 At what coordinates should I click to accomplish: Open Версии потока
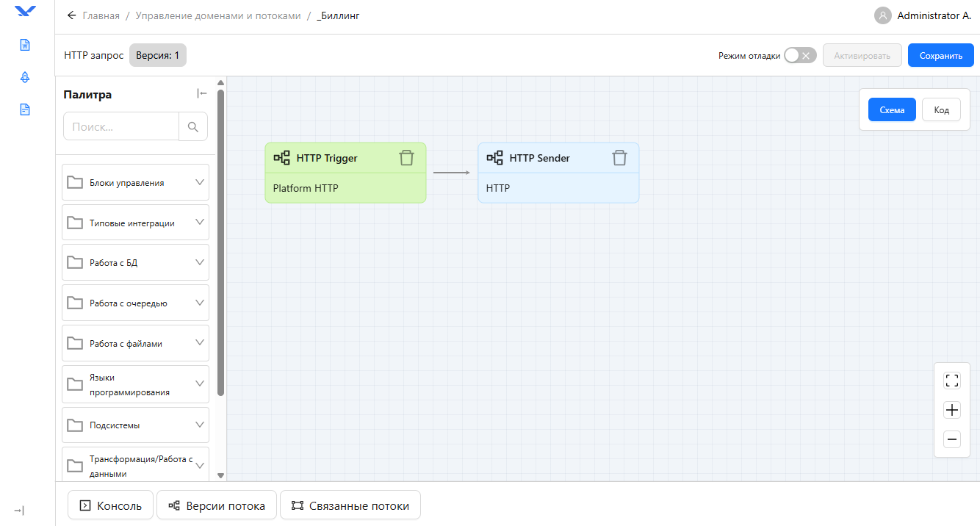(x=216, y=505)
